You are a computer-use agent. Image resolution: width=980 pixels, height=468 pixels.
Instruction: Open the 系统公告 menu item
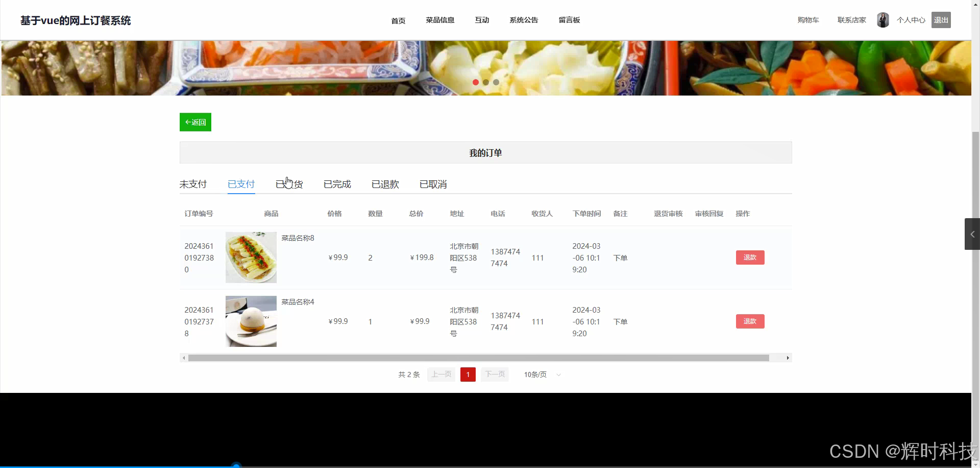click(x=523, y=20)
